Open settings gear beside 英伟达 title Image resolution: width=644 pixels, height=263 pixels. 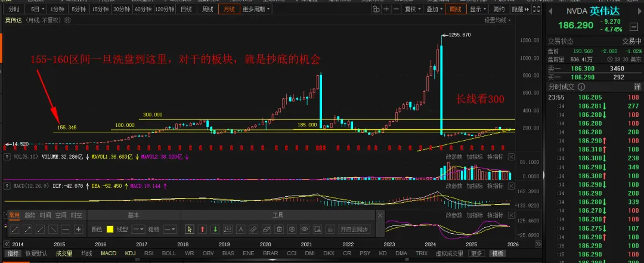[68, 20]
